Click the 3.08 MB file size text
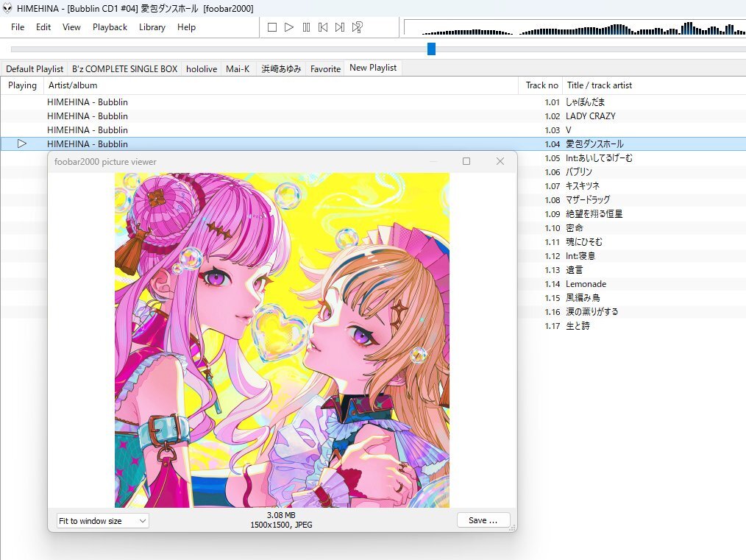The width and height of the screenshot is (746, 560). pos(281,515)
